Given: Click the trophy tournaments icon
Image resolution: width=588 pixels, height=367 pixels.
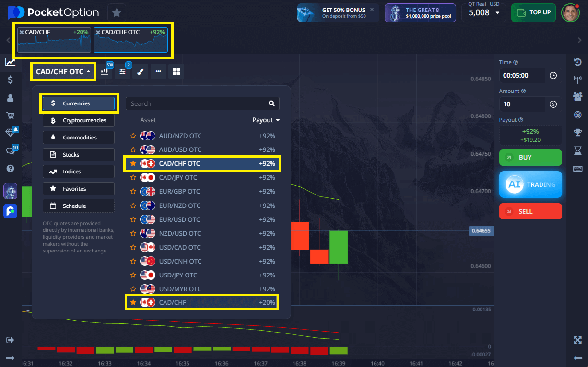Looking at the screenshot, I should point(577,133).
